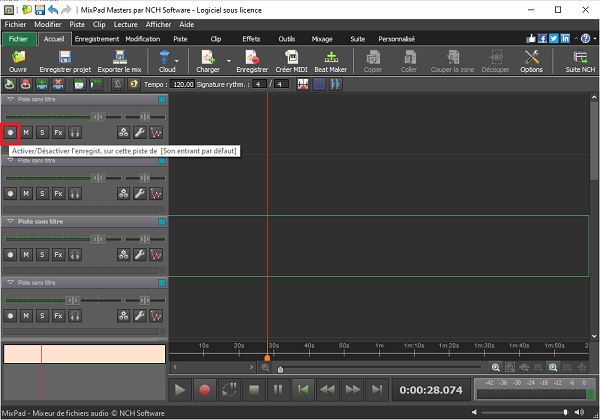Open the Options tools icon
The height and width of the screenshot is (420, 600).
point(532,57)
